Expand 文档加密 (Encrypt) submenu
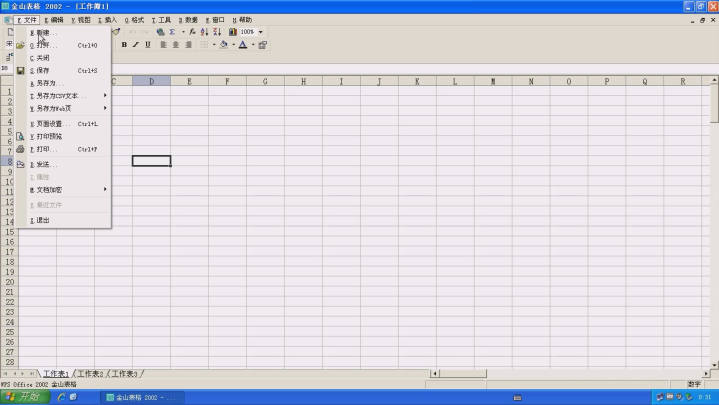This screenshot has height=405, width=719. click(x=63, y=189)
